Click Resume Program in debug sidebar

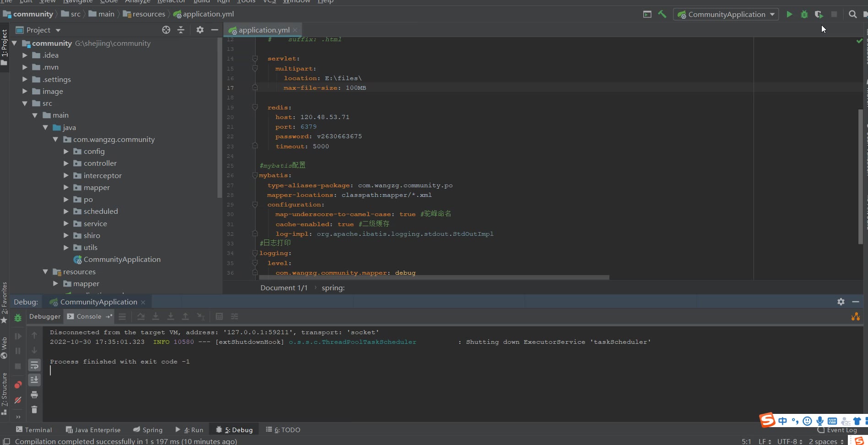(x=18, y=336)
